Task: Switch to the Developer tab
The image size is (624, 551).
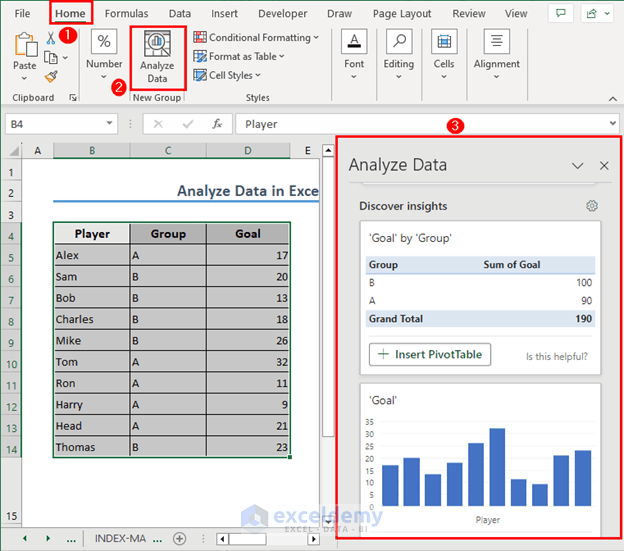Action: [x=283, y=14]
